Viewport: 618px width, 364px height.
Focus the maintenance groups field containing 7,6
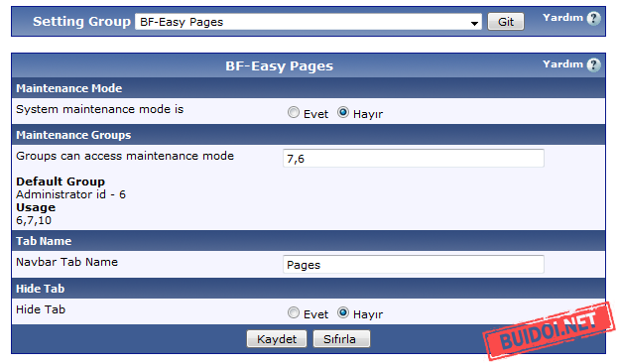(414, 159)
